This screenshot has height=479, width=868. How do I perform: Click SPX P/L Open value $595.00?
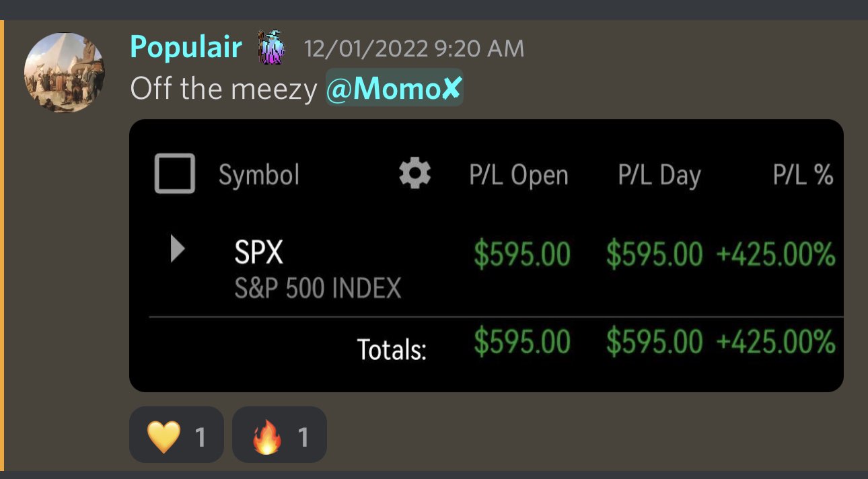click(522, 255)
